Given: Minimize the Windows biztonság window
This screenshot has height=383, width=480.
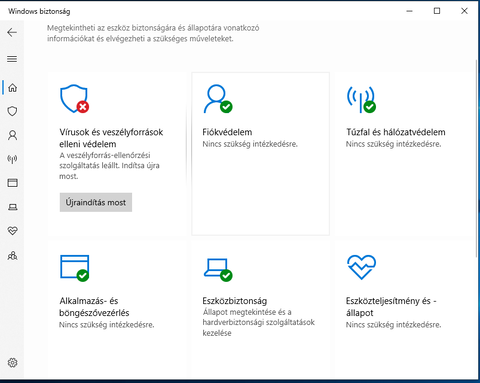Looking at the screenshot, I should (410, 11).
